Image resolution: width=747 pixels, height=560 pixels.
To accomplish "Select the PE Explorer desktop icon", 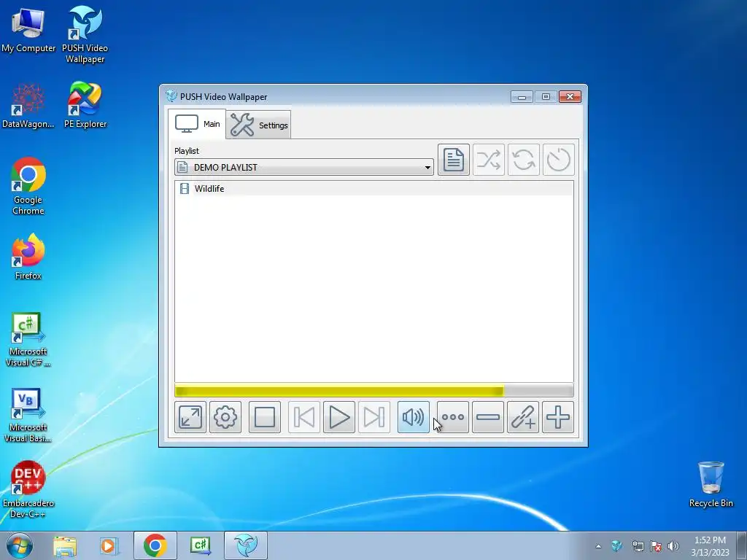I will tap(85, 105).
